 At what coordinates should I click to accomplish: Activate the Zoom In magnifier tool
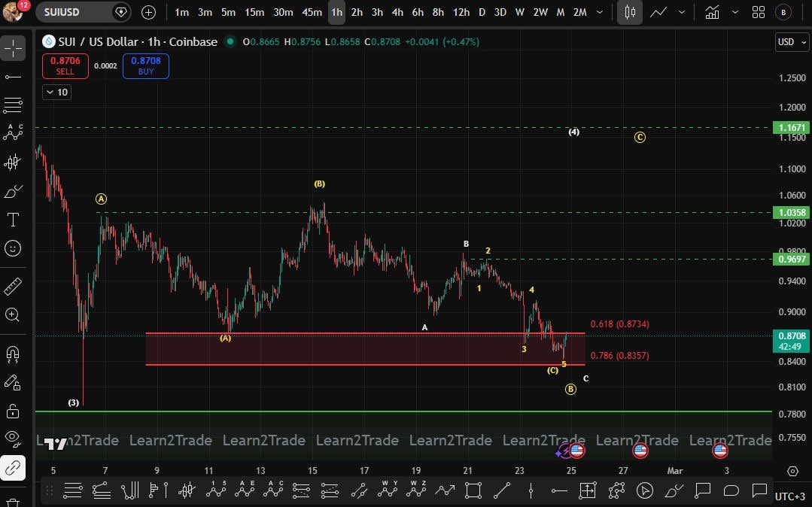pos(13,315)
